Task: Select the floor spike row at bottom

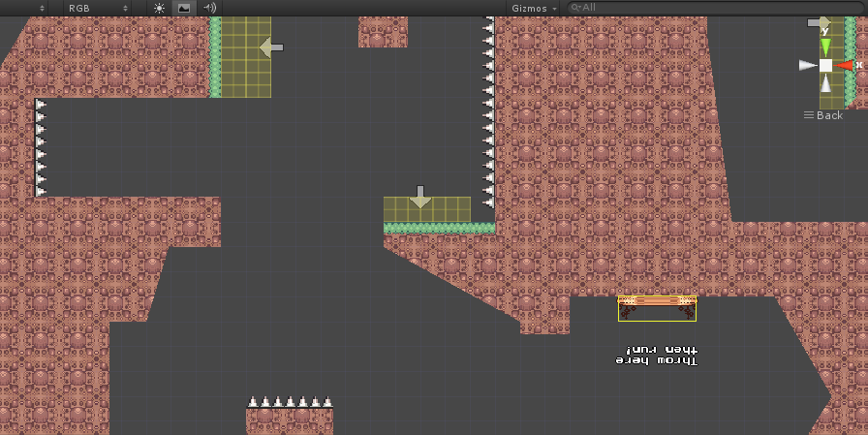Action: pyautogui.click(x=290, y=402)
